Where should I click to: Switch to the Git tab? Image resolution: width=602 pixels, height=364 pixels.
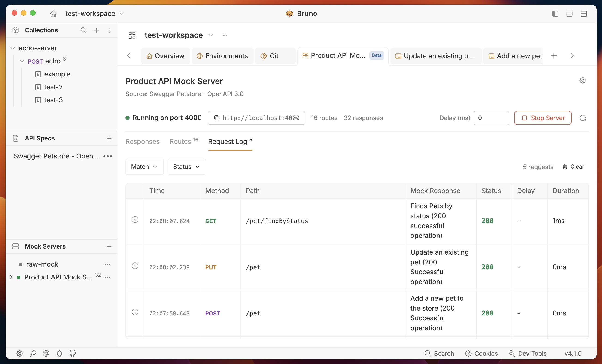point(275,56)
